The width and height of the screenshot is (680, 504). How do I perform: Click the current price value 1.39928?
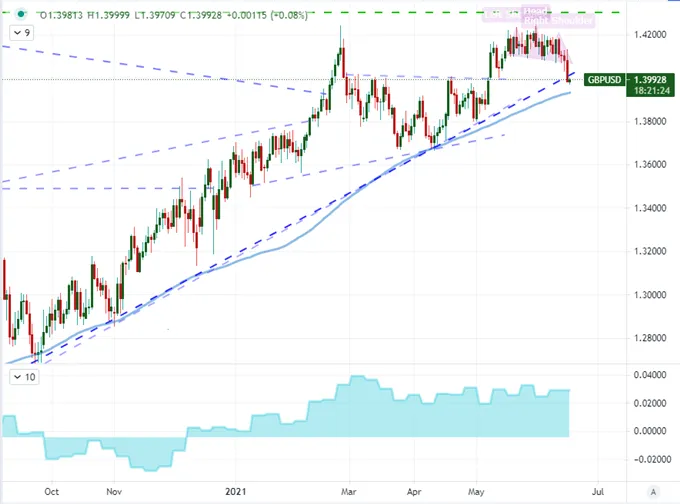click(650, 80)
